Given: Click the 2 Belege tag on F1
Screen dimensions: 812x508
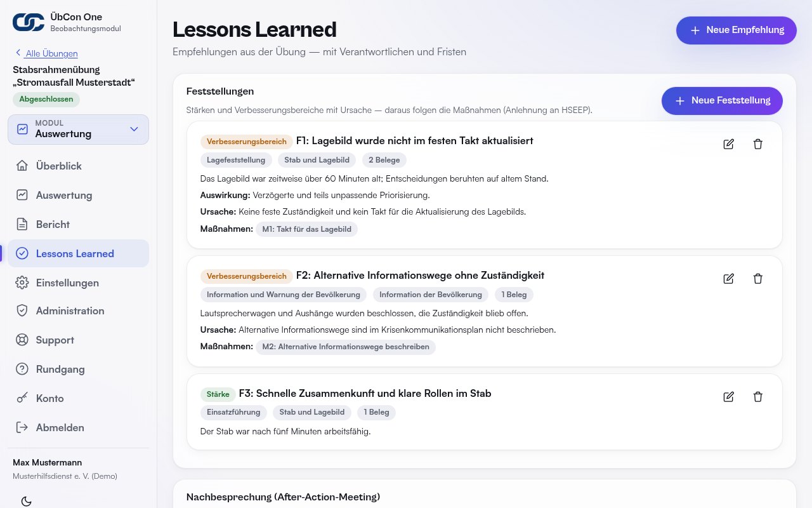Looking at the screenshot, I should pos(384,160).
